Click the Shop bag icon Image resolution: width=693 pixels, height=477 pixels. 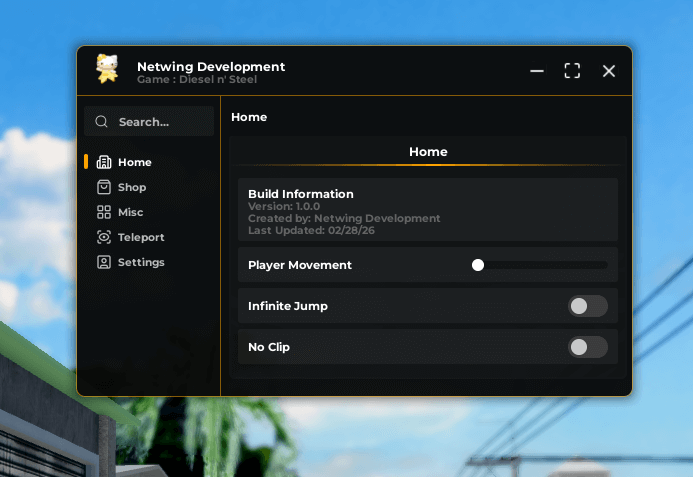tap(104, 187)
